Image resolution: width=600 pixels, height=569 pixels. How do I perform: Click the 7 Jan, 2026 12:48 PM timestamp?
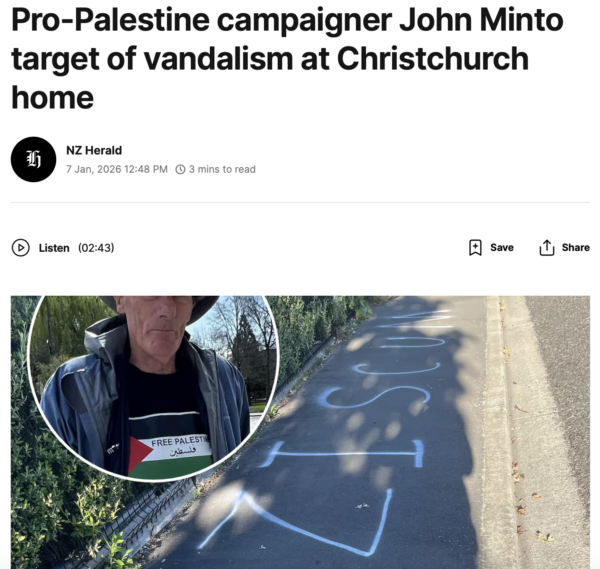coord(117,169)
